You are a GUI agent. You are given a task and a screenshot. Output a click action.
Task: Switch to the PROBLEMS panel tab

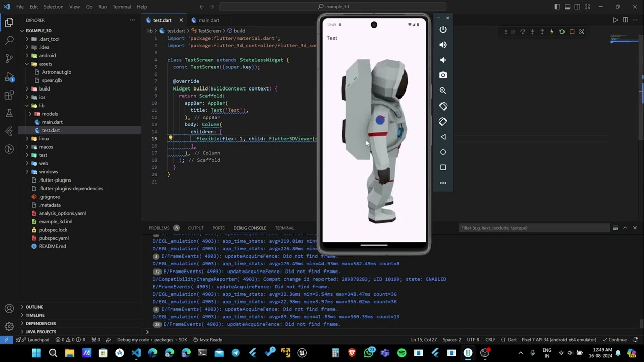(159, 228)
